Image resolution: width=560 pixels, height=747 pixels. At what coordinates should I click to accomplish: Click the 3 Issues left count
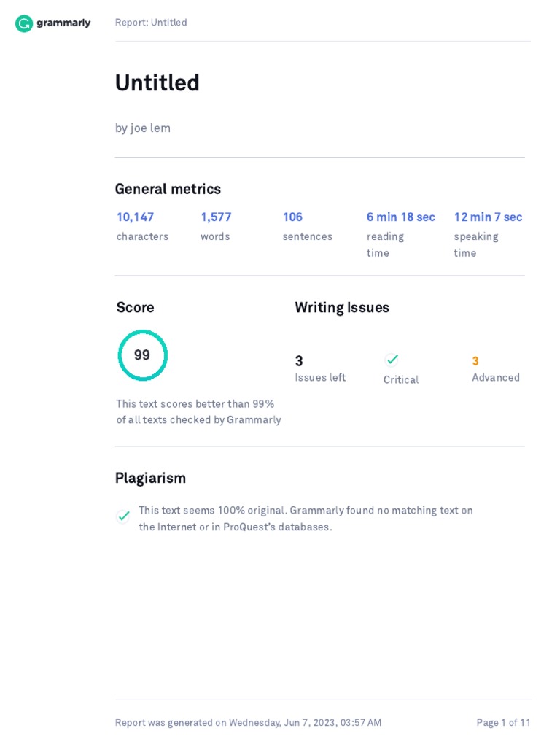299,361
